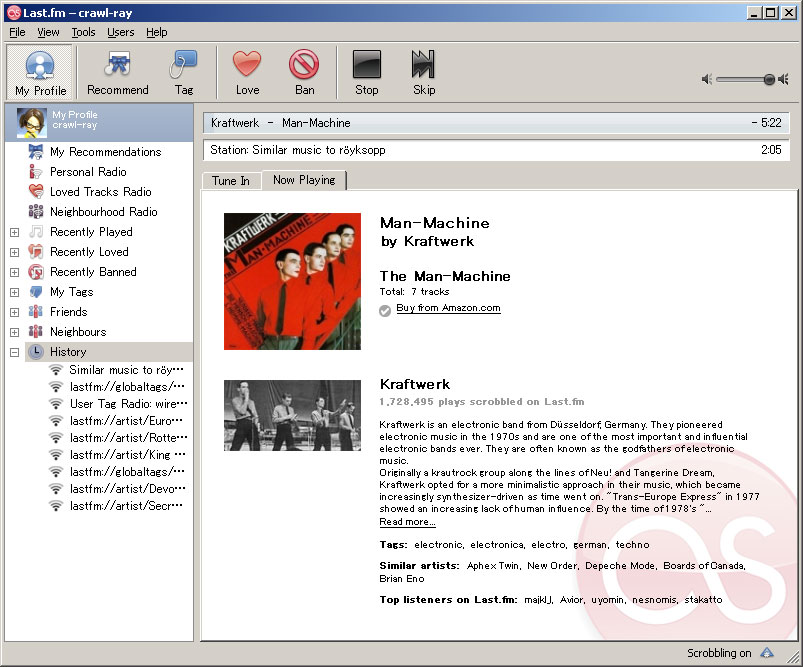
Task: Adjust the volume slider handle
Action: (x=769, y=79)
